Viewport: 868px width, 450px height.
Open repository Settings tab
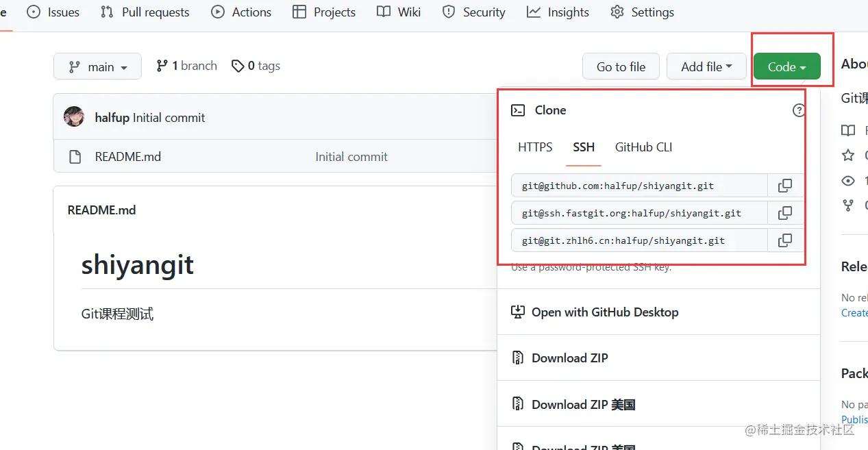[x=642, y=12]
